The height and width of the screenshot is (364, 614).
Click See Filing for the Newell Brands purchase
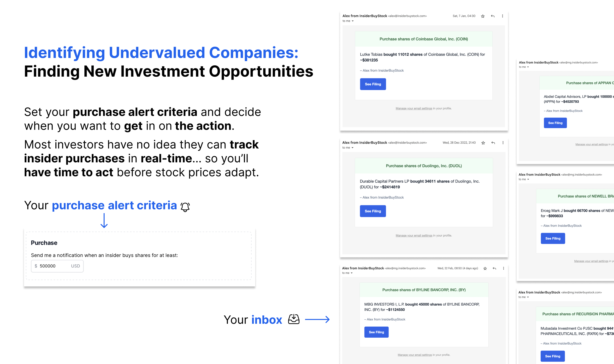[x=553, y=238]
